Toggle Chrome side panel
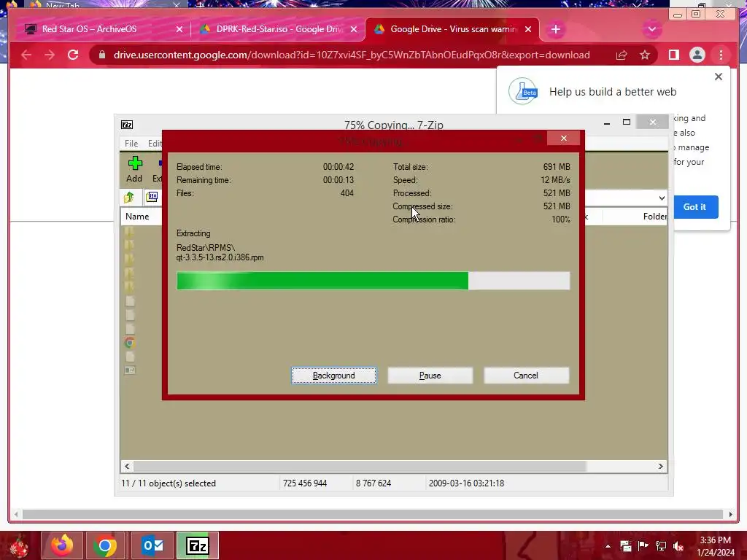 [x=673, y=55]
